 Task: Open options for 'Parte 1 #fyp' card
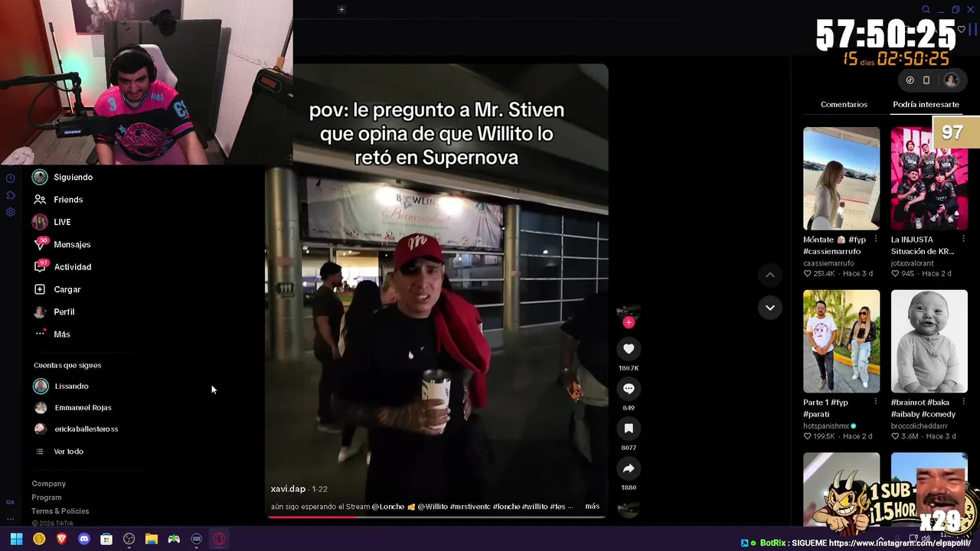[x=875, y=402]
